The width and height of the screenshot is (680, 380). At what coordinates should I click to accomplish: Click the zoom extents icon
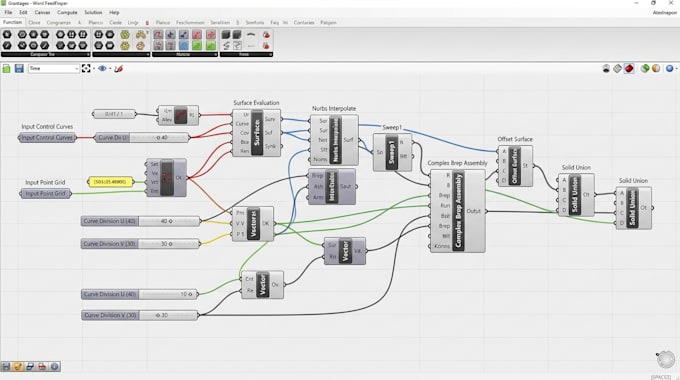tap(86, 69)
